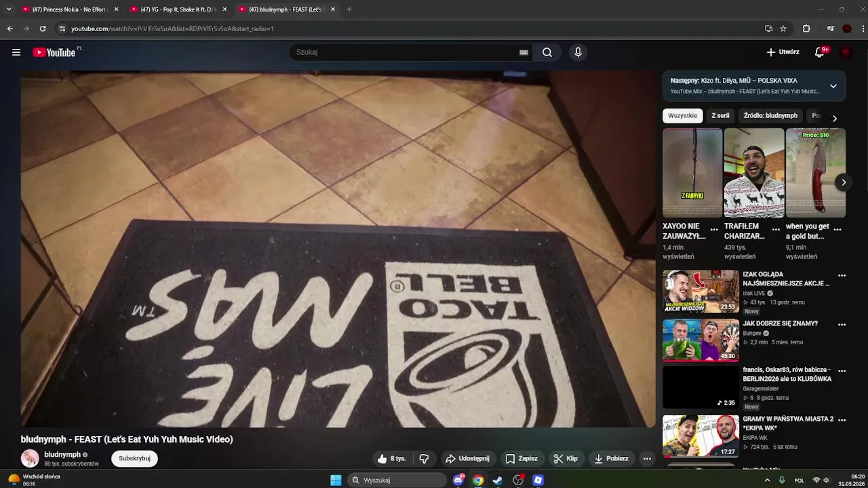Select the Z serii filter chip
This screenshot has width=868, height=488.
pos(720,116)
